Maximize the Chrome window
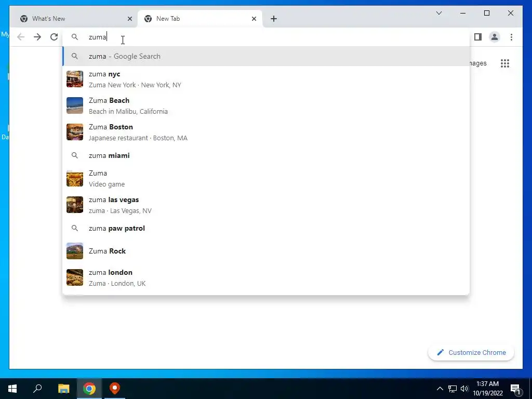Viewport: 532px width, 399px height. tap(486, 13)
